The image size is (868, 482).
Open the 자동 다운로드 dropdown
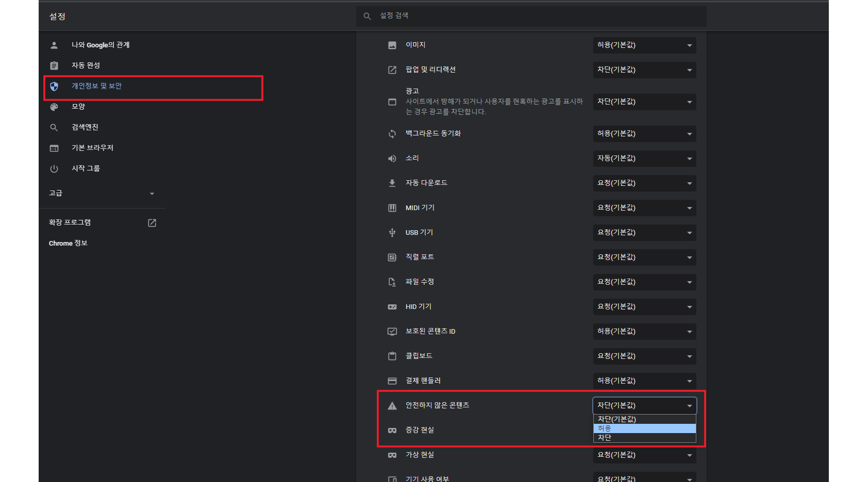tap(644, 183)
